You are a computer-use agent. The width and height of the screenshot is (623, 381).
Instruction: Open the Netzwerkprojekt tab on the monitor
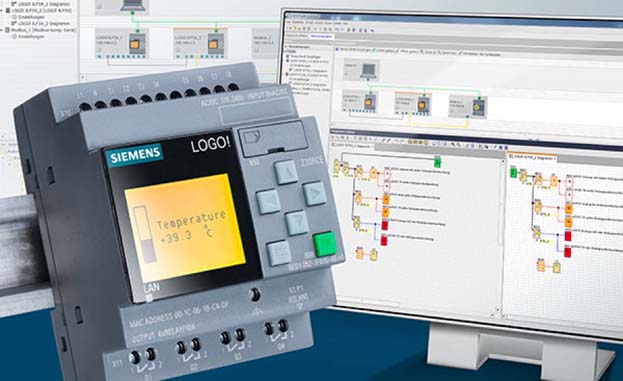[321, 36]
